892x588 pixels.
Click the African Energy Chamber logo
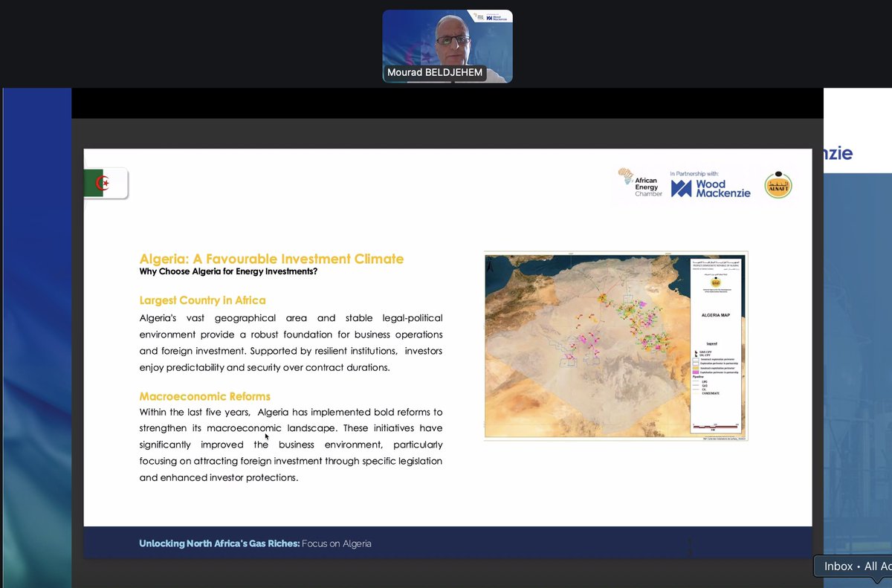640,182
